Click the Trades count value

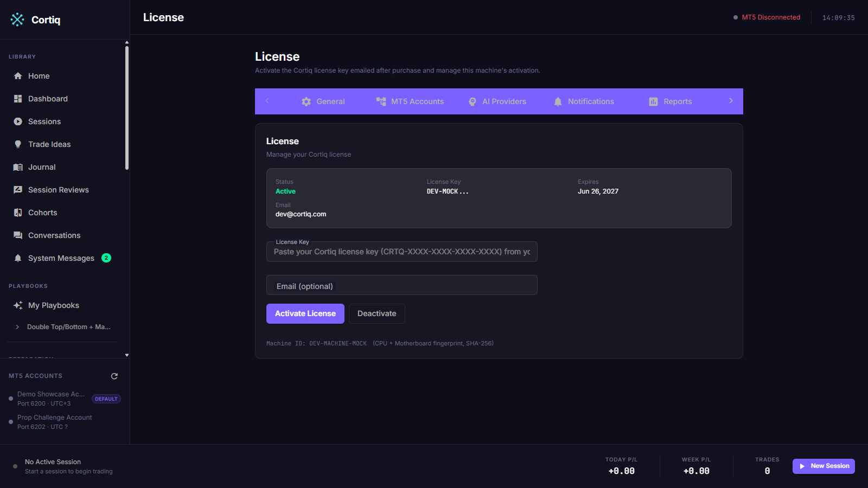pyautogui.click(x=767, y=471)
